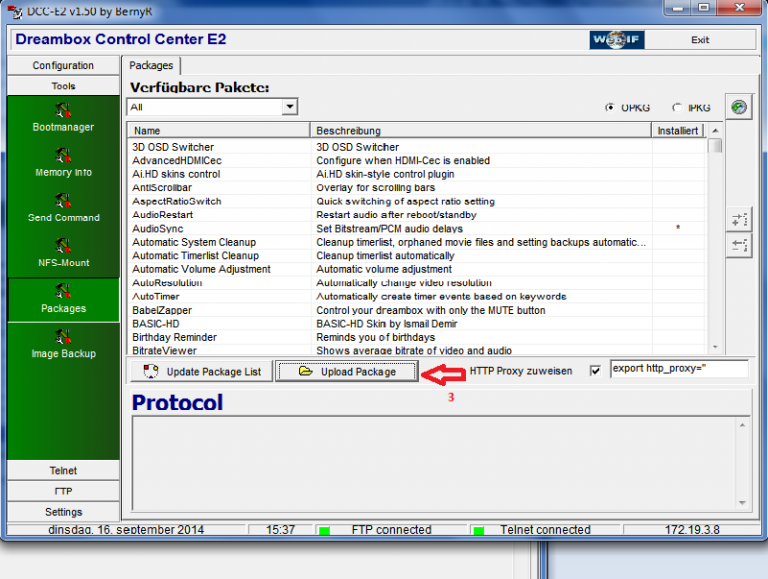Screen dimensions: 768x579
Task: Open the NFS-Mount tool
Action: (x=62, y=252)
